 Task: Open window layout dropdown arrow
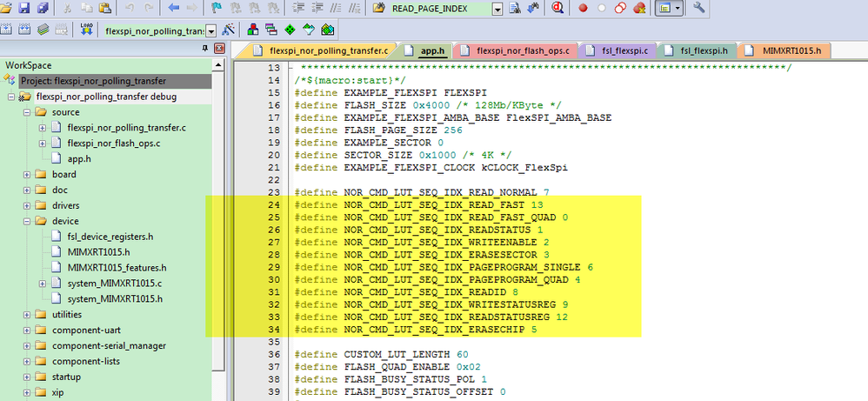point(678,9)
